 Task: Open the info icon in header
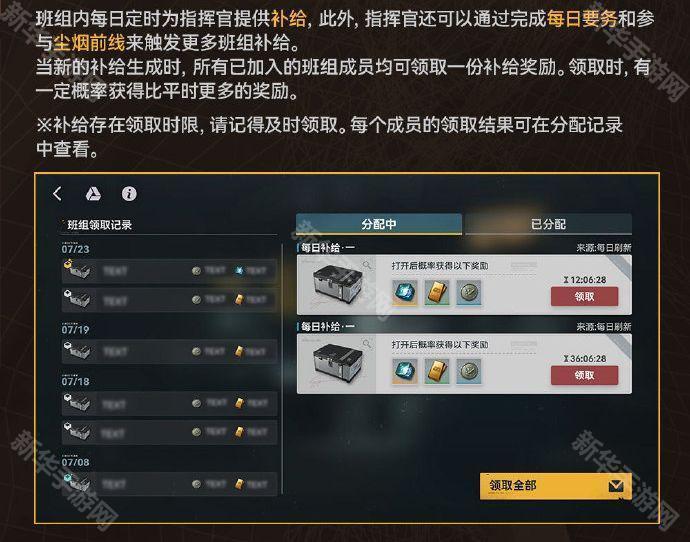click(129, 194)
